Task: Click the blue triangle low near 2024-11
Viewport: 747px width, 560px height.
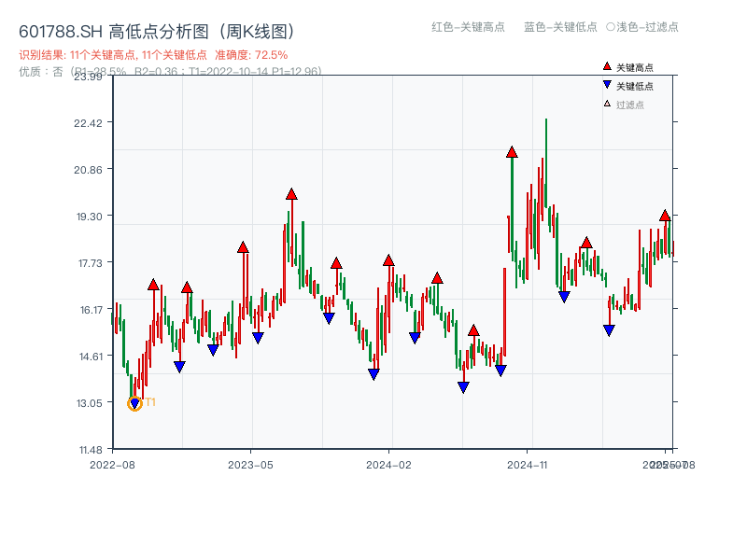Action: click(x=499, y=370)
